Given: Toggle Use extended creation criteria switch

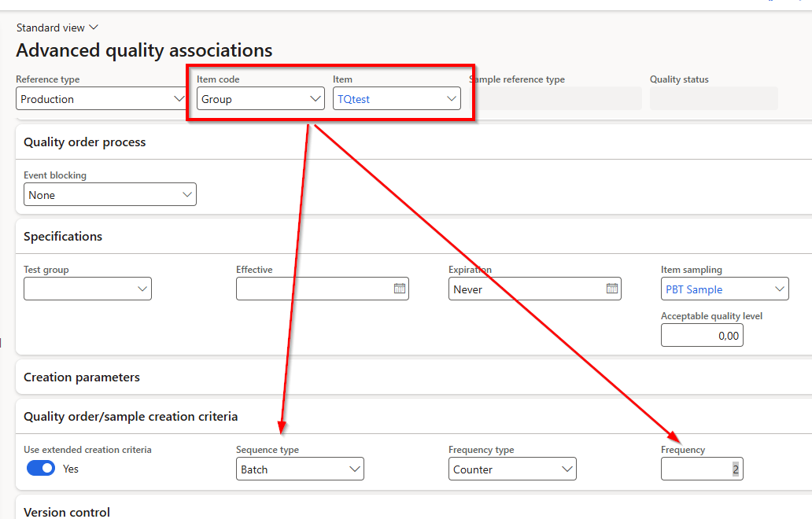Looking at the screenshot, I should [41, 469].
